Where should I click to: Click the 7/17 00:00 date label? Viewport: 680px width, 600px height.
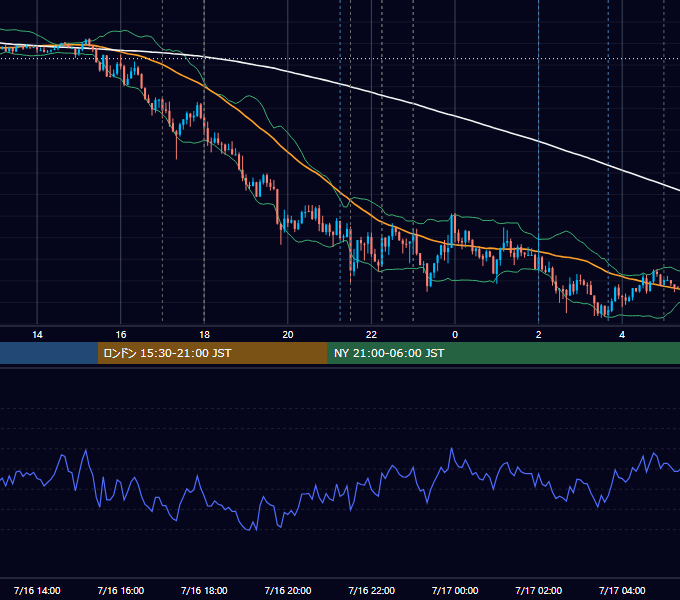(x=455, y=590)
